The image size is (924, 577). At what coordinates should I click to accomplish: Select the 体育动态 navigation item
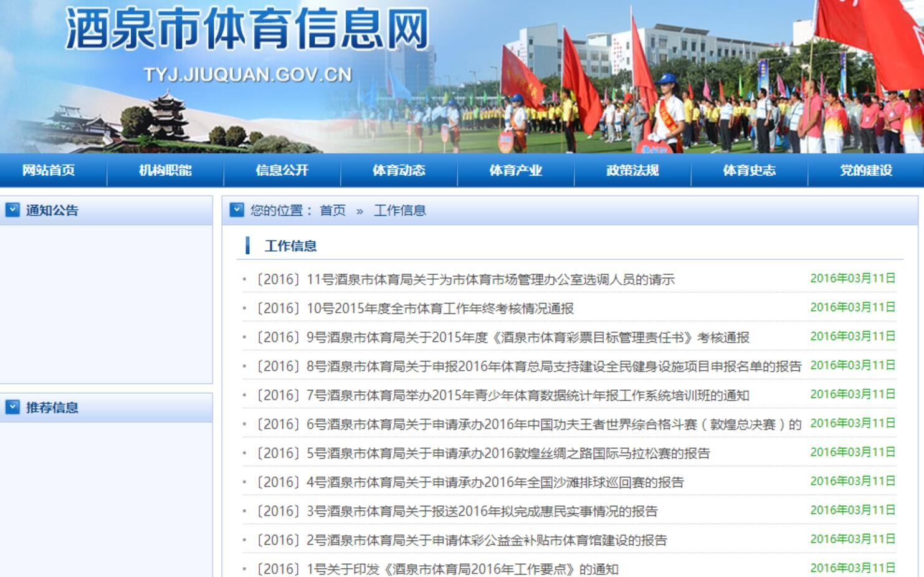pos(399,170)
